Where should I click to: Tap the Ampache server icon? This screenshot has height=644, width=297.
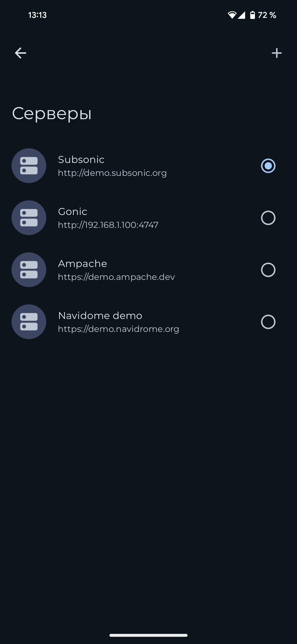pyautogui.click(x=29, y=270)
